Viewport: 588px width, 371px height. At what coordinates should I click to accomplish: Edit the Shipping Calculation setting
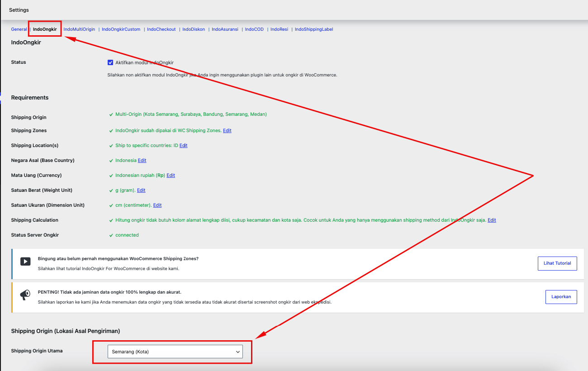click(x=492, y=220)
